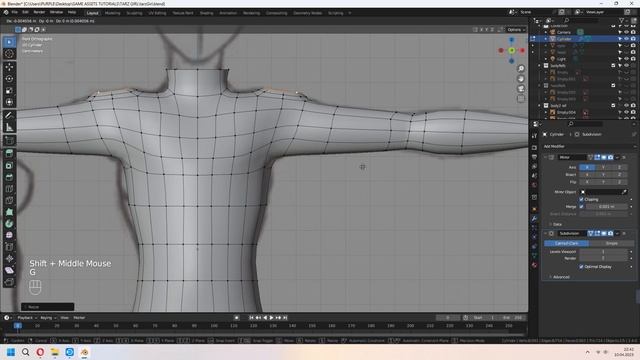Switch to the Sculpting workspace tab

pos(134,13)
